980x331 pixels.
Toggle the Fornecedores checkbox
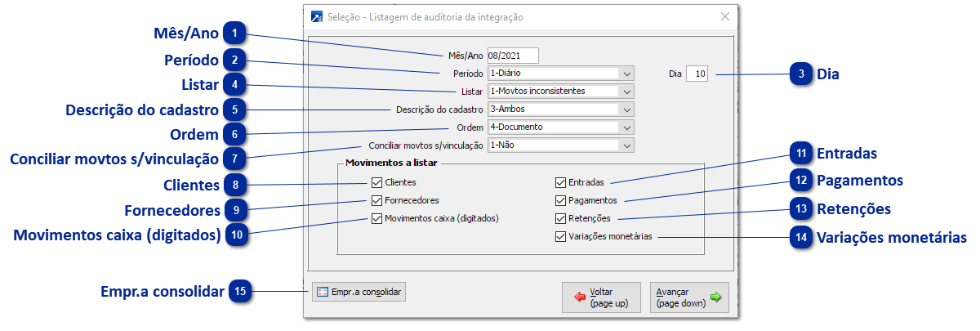[376, 200]
